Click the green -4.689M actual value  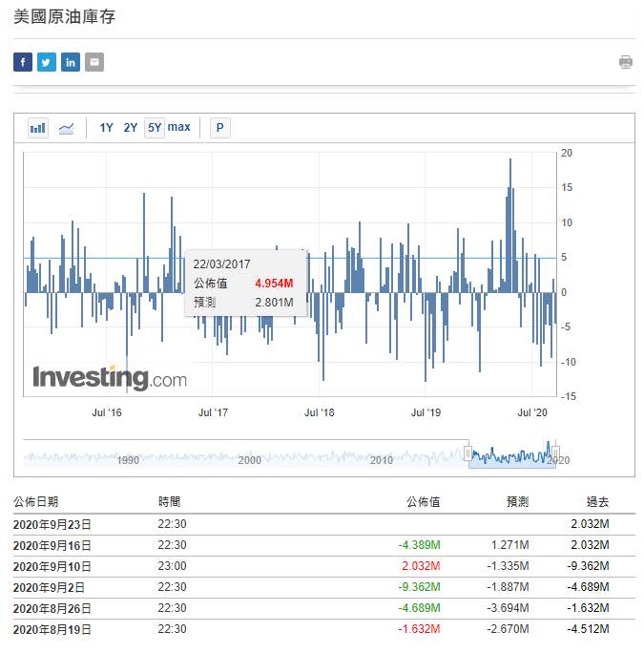[419, 608]
